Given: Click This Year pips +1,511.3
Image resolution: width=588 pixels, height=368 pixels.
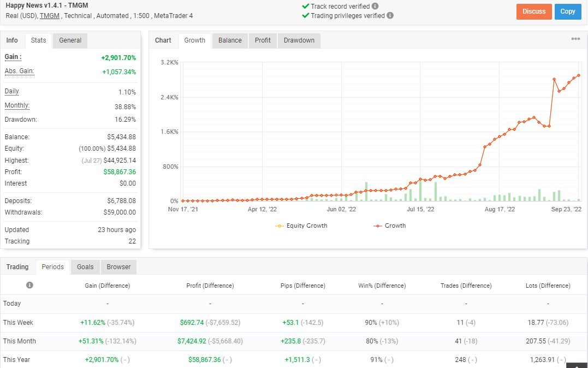Looking at the screenshot, I should pos(298,360).
